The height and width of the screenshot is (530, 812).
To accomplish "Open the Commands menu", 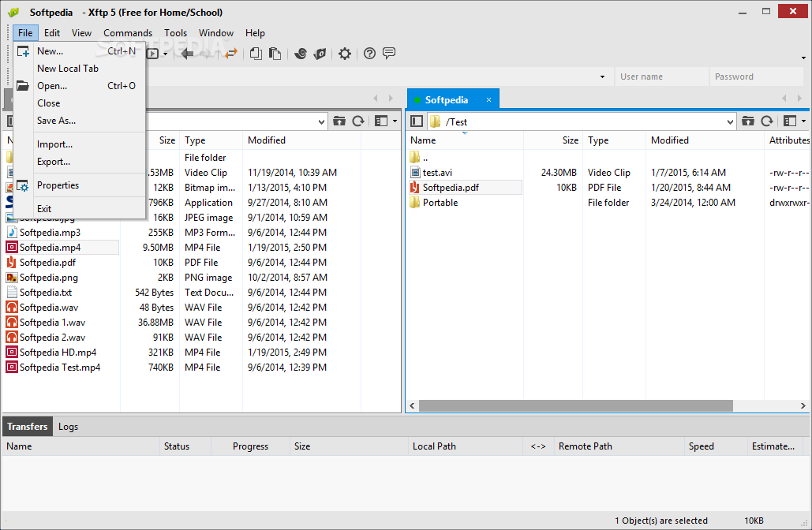I will (x=128, y=32).
